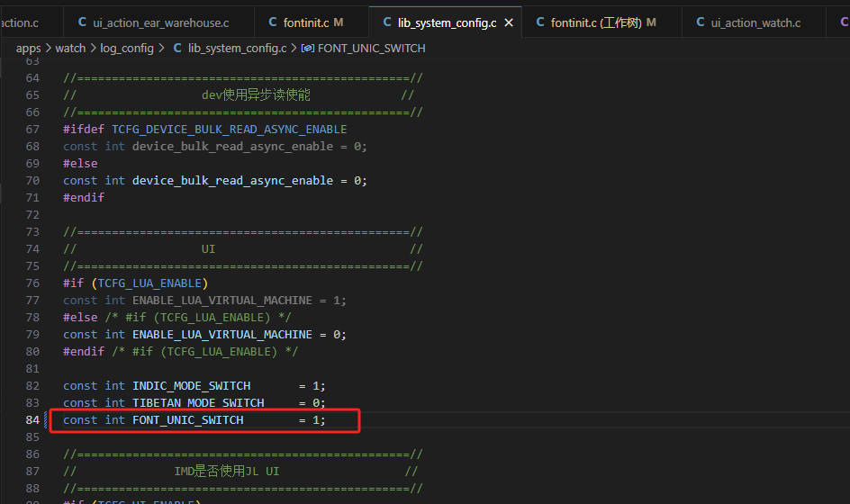Select the lib_system_config.c tab

[446, 22]
